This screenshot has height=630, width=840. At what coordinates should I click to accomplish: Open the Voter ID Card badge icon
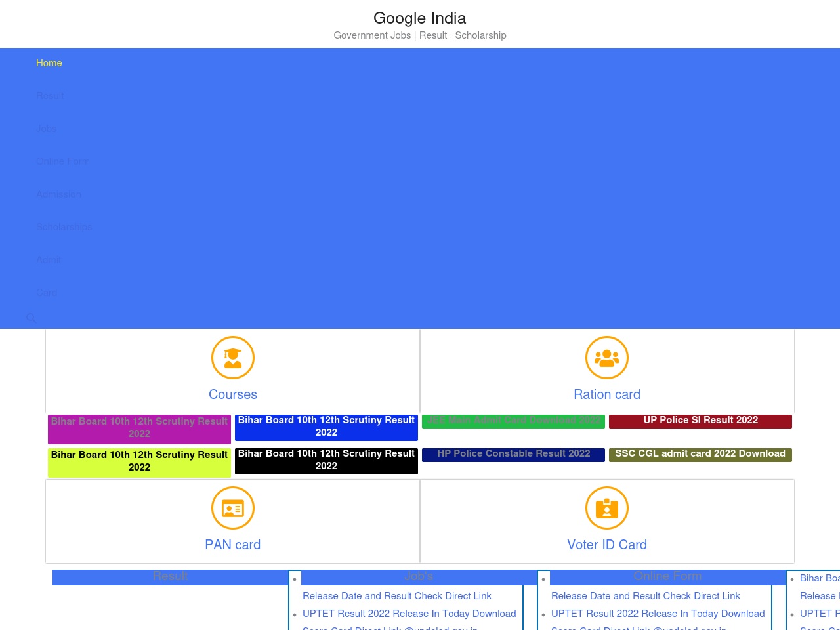pos(607,508)
